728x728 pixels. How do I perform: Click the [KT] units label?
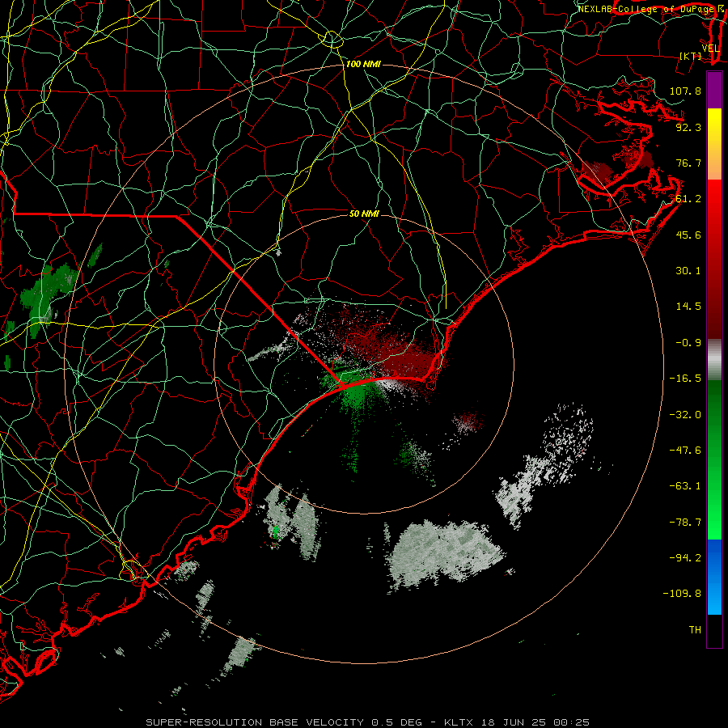tap(691, 56)
